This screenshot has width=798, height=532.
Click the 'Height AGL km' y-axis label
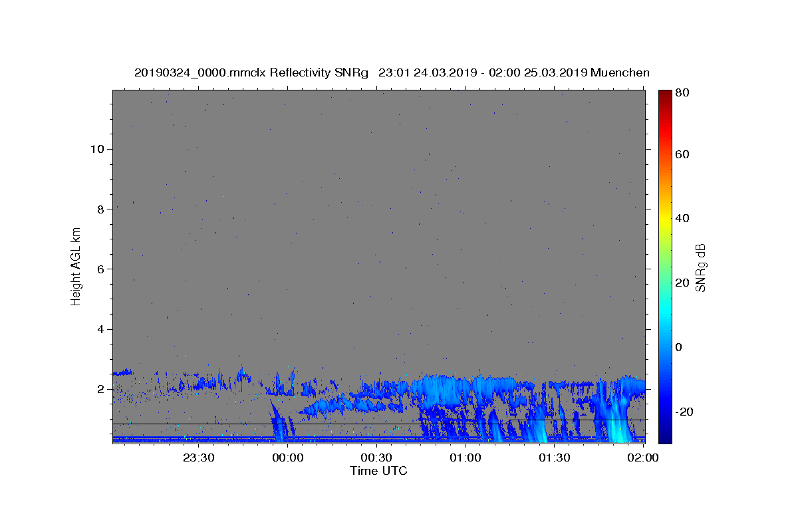[76, 266]
